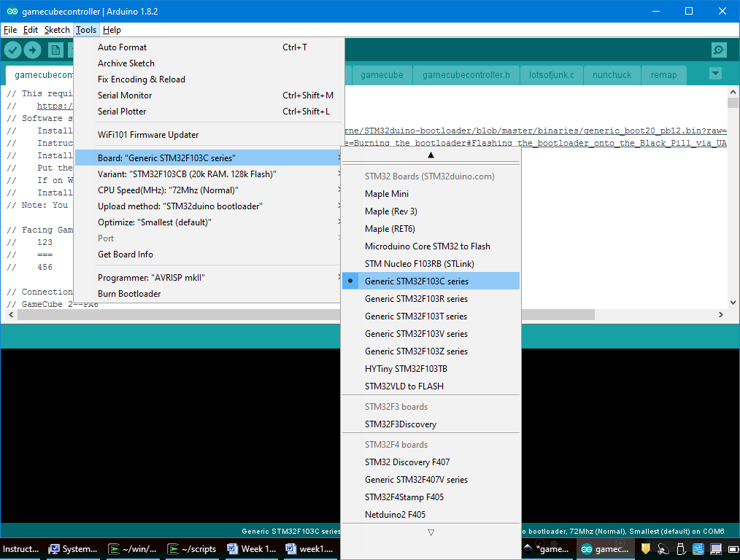
Task: Open the tab dropdown triangle button
Action: (x=715, y=74)
